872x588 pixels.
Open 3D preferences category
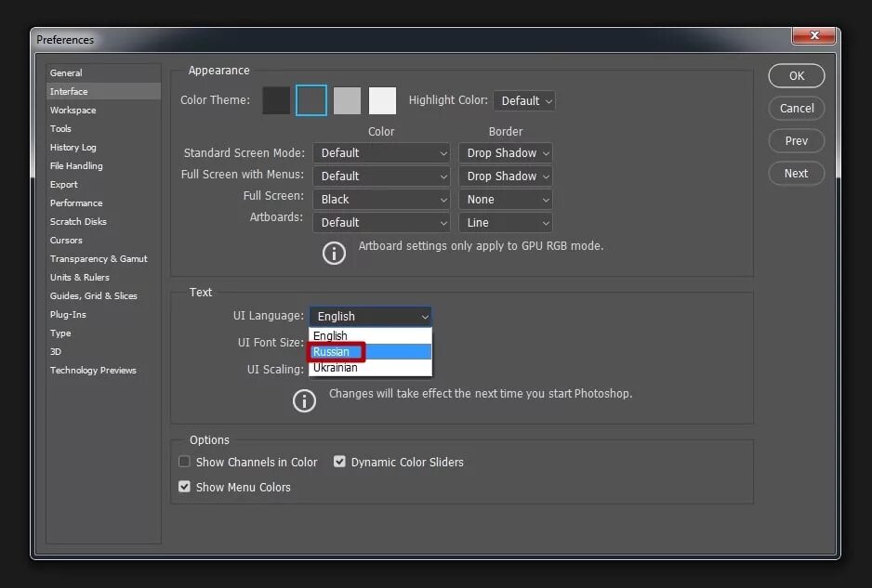(x=104, y=352)
